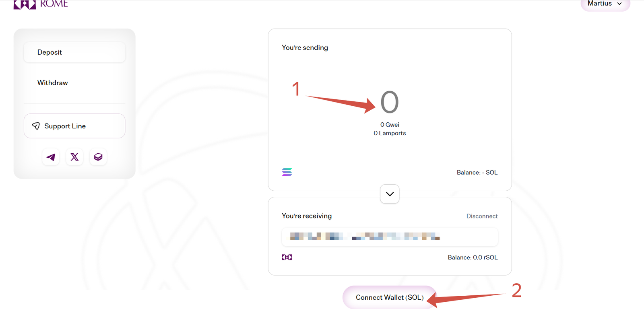Click the Balance: 0.0 rSOL text
644x309 pixels.
pyautogui.click(x=473, y=257)
